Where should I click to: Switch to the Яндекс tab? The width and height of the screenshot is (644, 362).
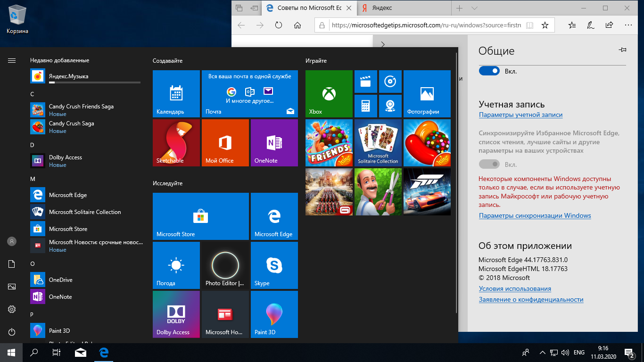point(404,8)
